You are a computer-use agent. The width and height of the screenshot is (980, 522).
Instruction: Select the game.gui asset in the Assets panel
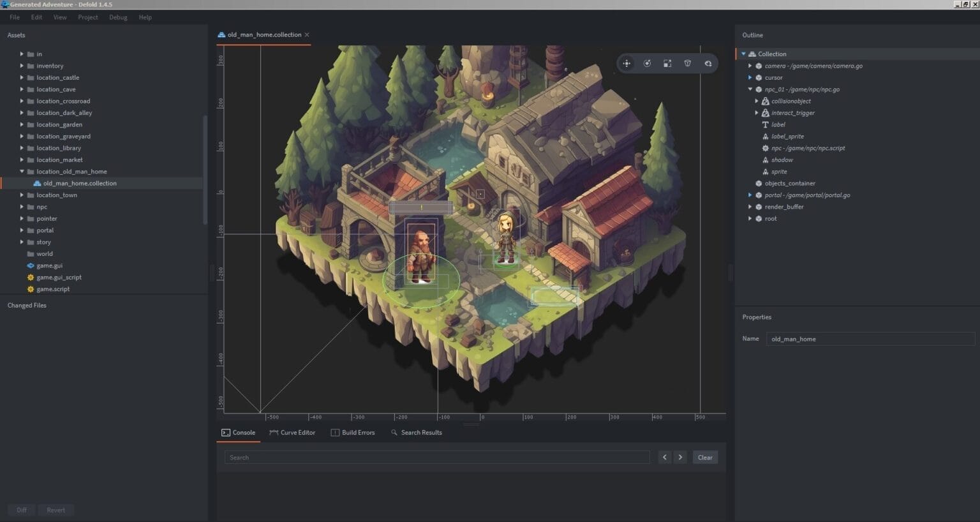point(50,265)
